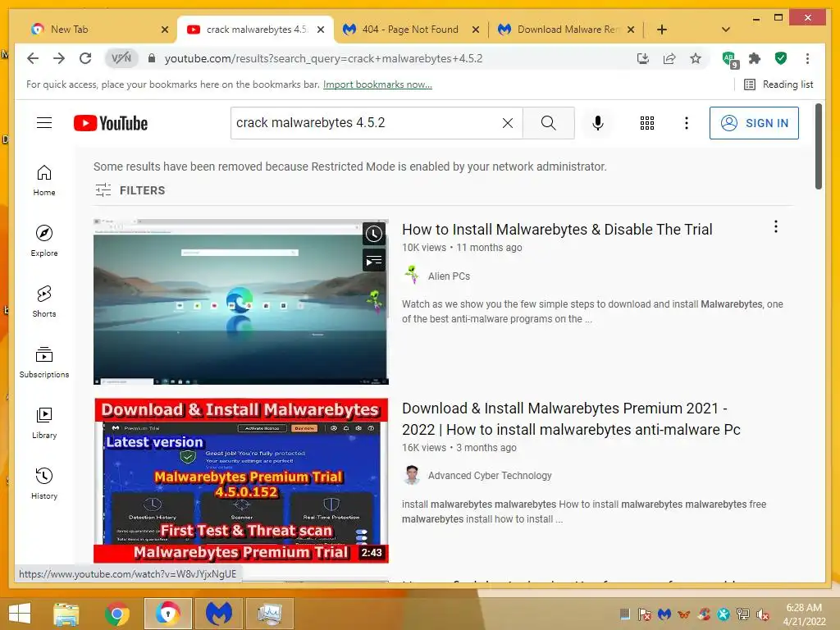Open Download & Install Malwarebytes Premium title
The height and width of the screenshot is (630, 840).
tap(571, 419)
